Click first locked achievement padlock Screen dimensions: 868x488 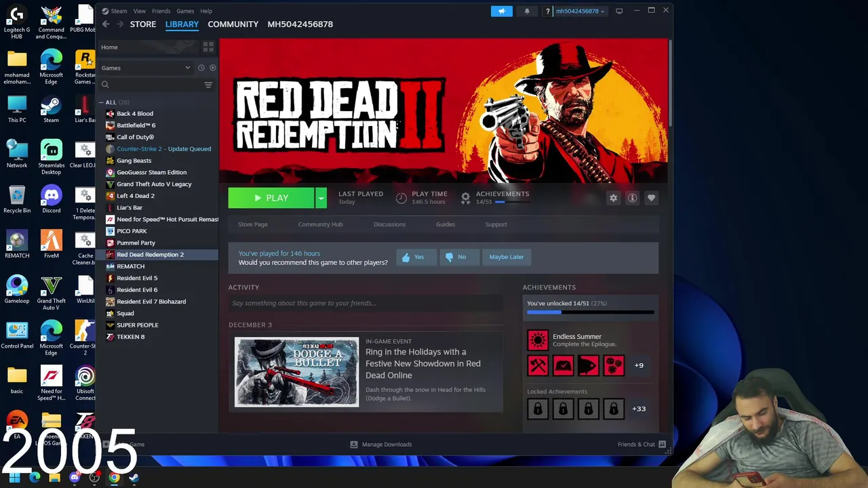tap(538, 409)
